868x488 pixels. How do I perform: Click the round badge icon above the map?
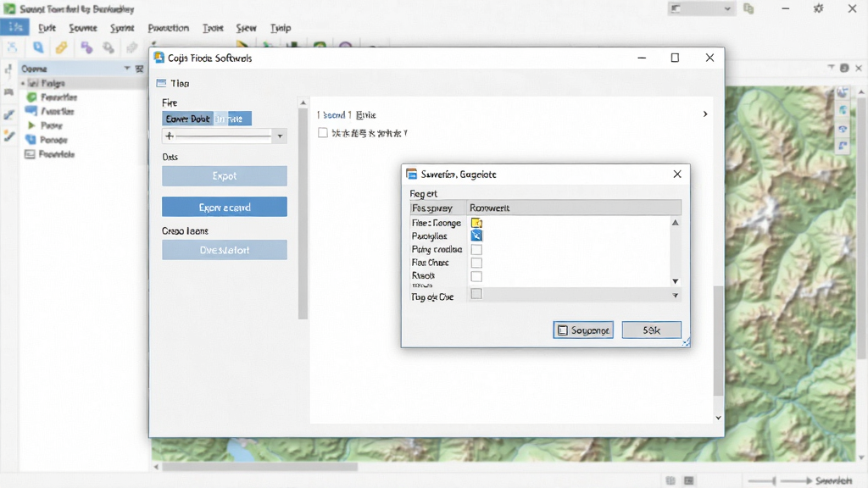[844, 68]
